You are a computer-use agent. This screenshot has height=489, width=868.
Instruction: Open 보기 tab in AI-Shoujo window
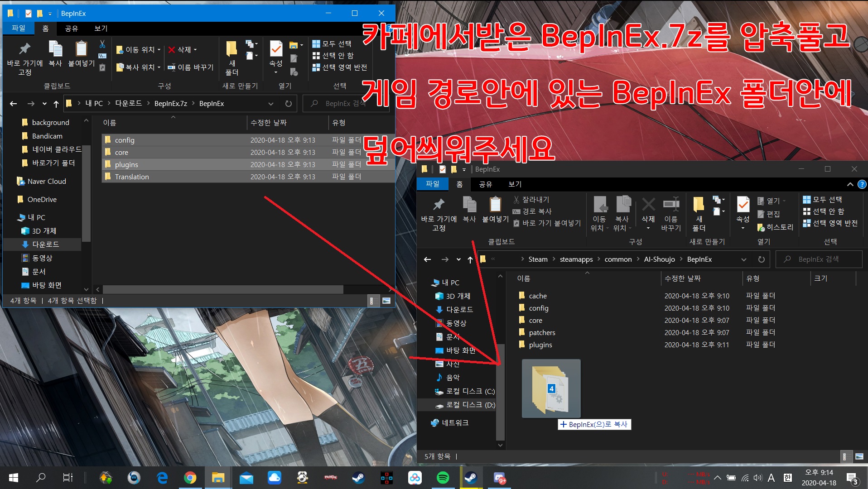(515, 184)
